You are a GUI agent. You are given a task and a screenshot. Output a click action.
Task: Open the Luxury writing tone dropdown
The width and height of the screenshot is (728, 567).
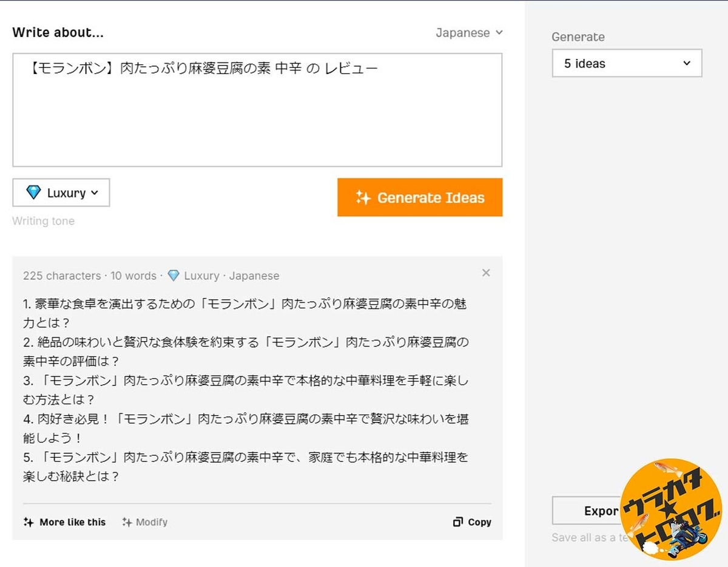pos(61,192)
